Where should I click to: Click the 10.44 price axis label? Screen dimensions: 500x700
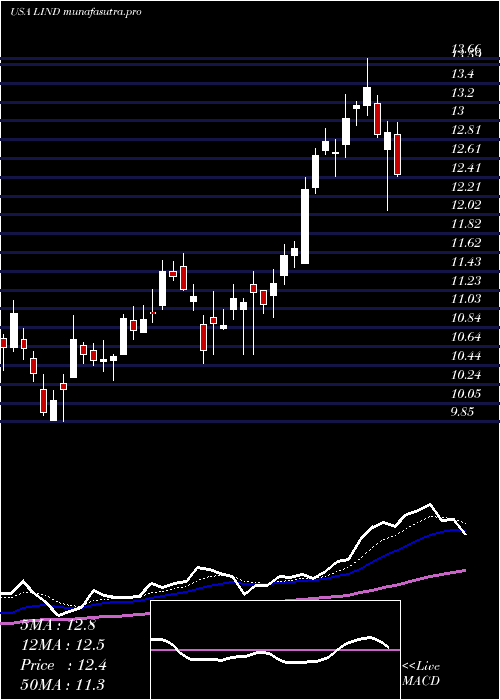click(x=466, y=356)
